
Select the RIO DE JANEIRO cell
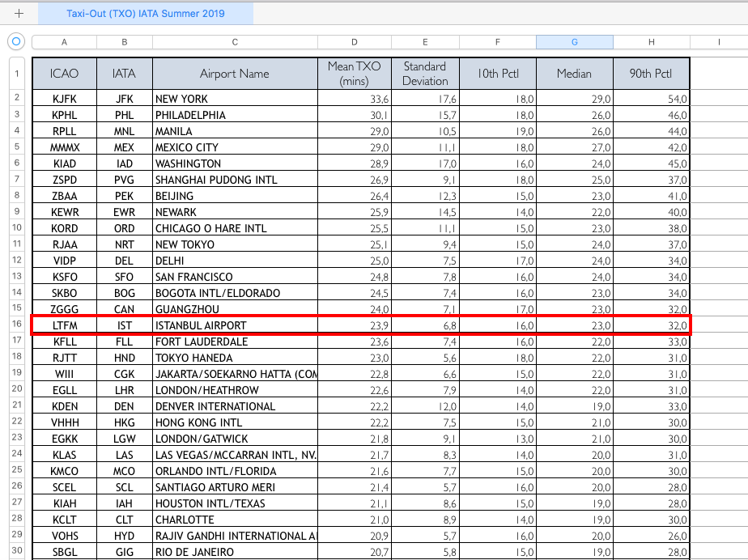[x=235, y=552]
